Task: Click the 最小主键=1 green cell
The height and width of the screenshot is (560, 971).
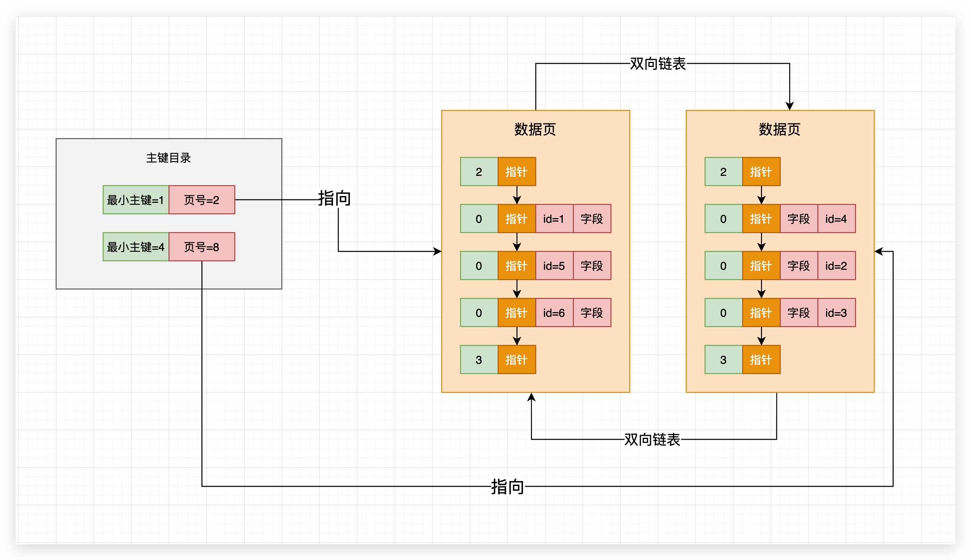Action: pos(136,200)
